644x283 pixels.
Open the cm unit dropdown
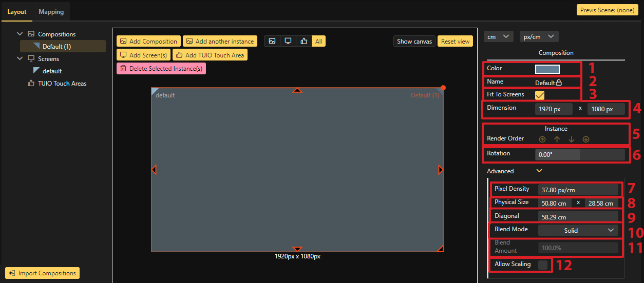498,36
